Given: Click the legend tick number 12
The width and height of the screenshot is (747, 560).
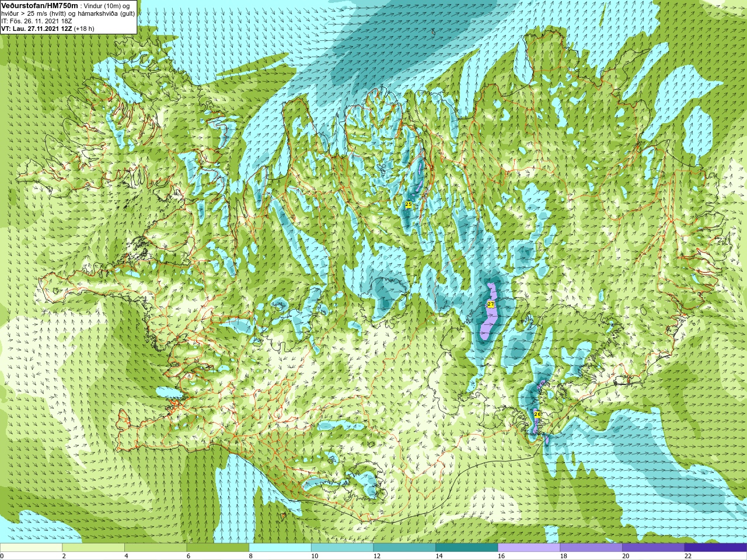Looking at the screenshot, I should tap(377, 556).
